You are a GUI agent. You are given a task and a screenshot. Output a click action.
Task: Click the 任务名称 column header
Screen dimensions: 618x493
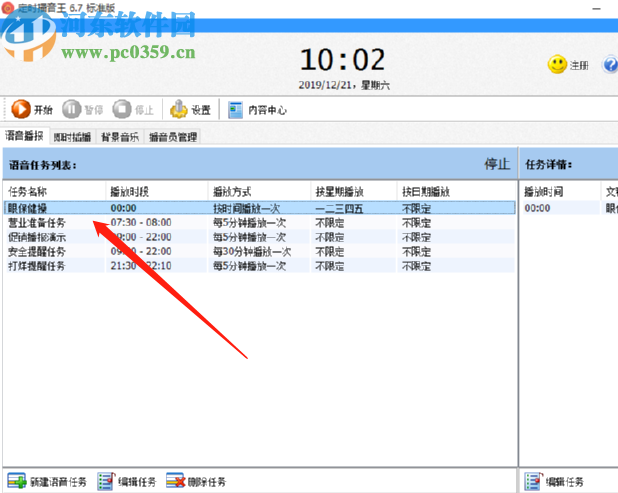point(54,192)
